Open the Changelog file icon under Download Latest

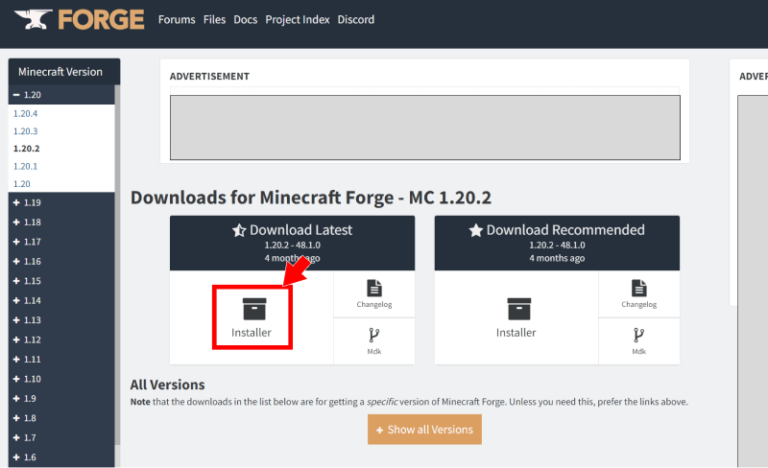click(374, 288)
